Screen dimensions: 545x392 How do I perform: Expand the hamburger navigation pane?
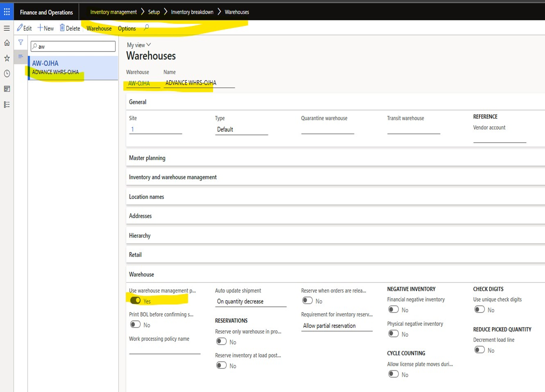[7, 28]
